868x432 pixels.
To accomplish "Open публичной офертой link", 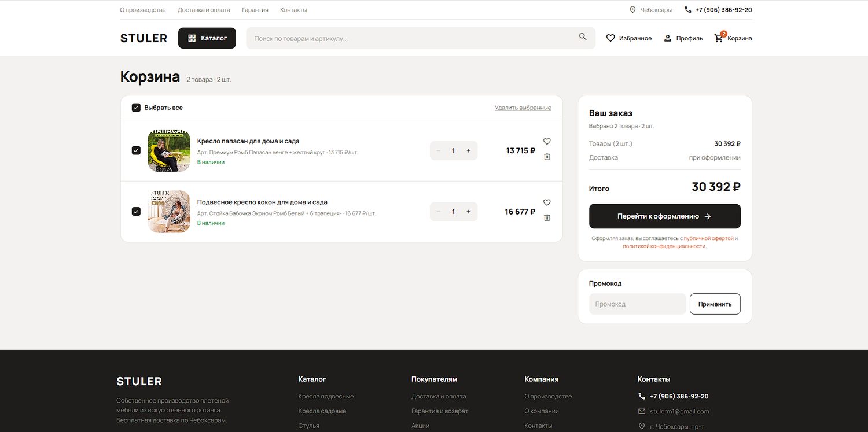I will [709, 238].
